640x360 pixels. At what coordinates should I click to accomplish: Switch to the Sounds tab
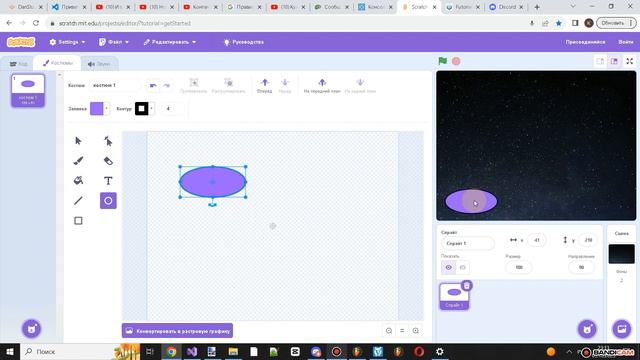99,64
